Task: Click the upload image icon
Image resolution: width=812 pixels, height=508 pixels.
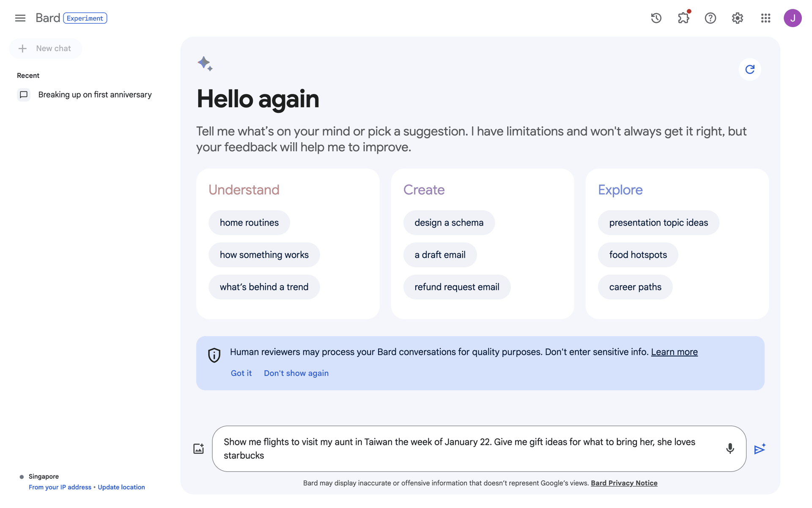Action: coord(198,449)
